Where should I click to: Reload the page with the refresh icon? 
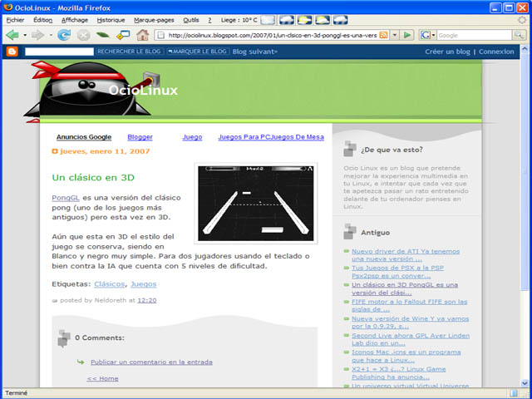(x=64, y=35)
